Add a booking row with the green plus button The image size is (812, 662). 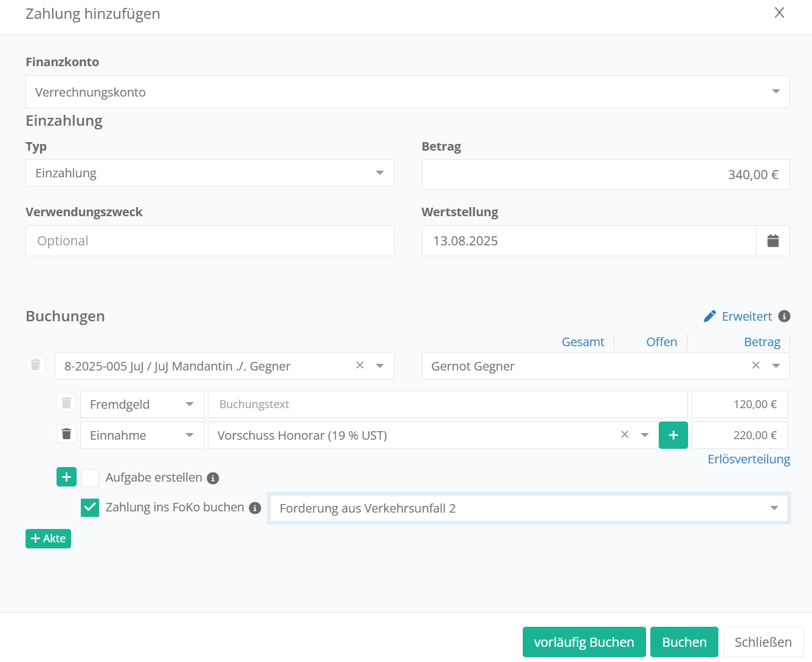66,477
